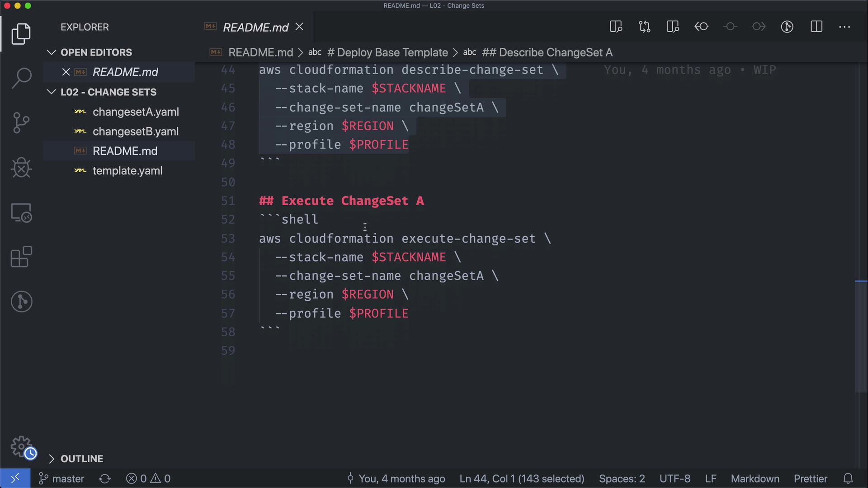Image resolution: width=868 pixels, height=488 pixels.
Task: Open the Run and Debug view
Action: tap(21, 168)
